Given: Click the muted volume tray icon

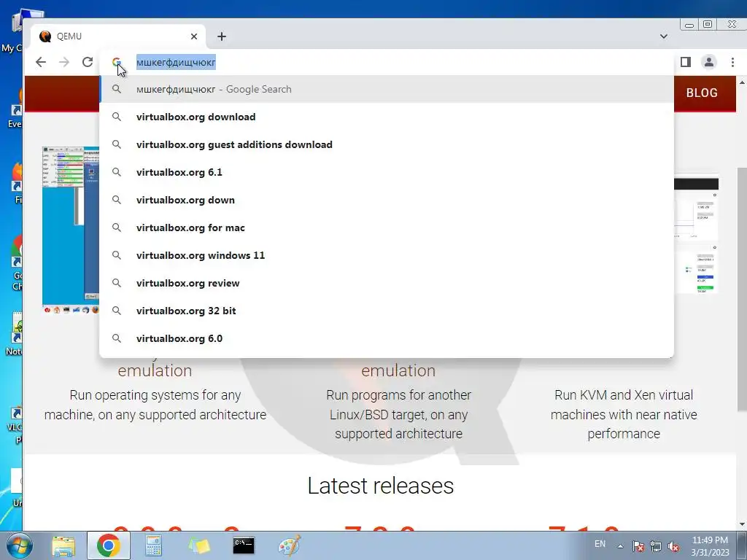Looking at the screenshot, I should [673, 546].
